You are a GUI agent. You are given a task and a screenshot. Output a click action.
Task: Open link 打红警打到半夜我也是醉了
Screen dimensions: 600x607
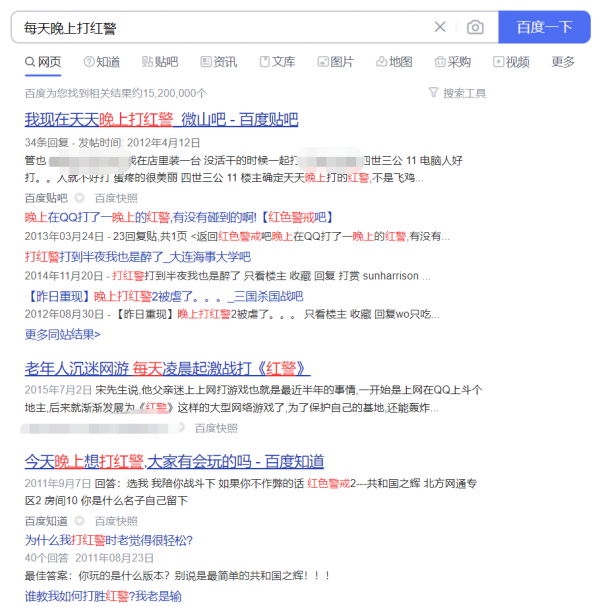pos(138,257)
